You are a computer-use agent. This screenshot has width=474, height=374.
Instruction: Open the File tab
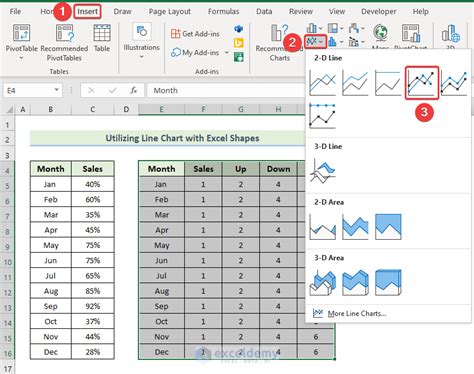coord(15,12)
